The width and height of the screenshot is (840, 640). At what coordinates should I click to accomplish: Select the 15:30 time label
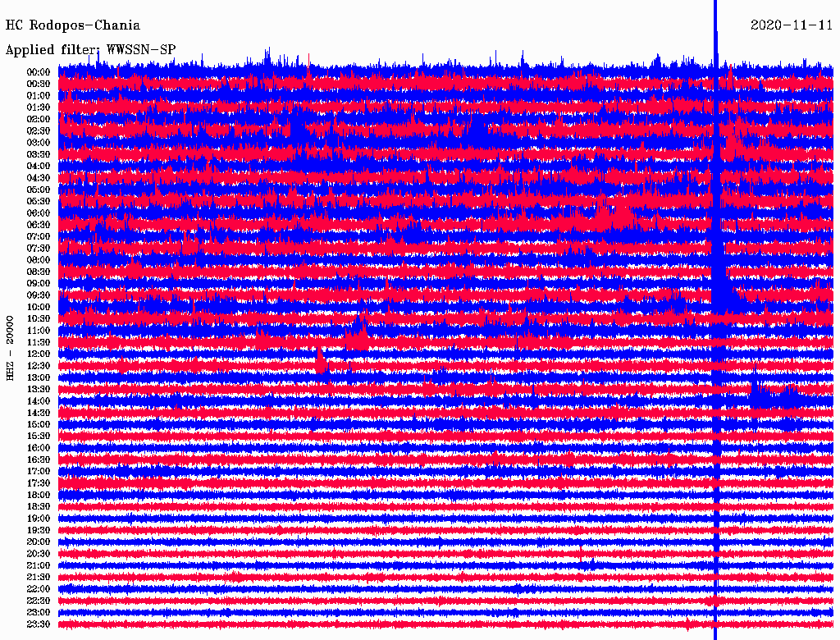(x=39, y=437)
